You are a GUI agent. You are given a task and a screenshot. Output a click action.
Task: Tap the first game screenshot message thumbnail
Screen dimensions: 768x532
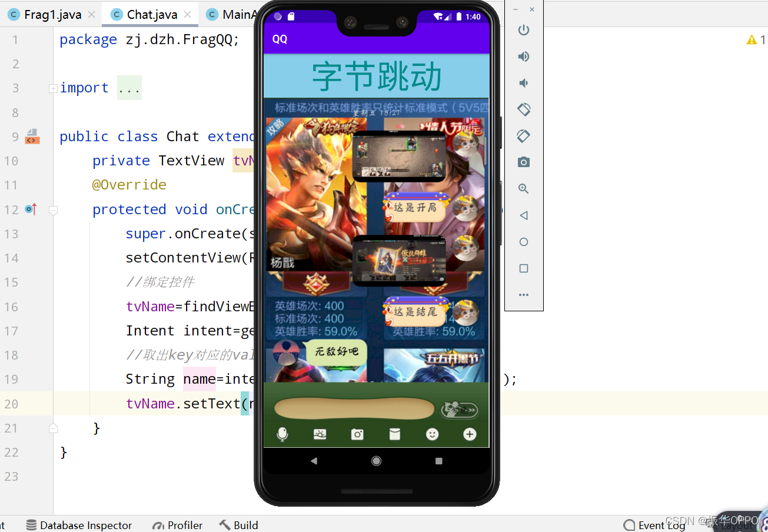tap(399, 156)
